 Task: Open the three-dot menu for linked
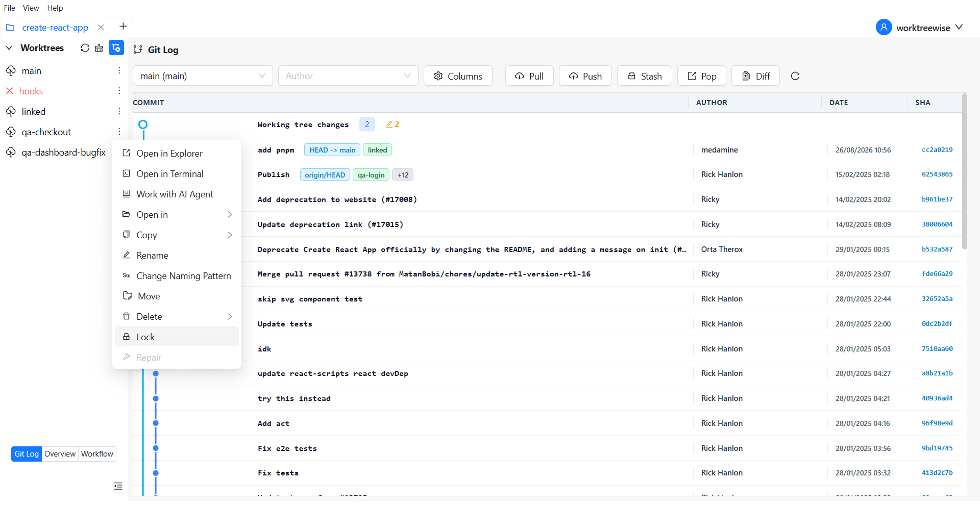point(119,111)
